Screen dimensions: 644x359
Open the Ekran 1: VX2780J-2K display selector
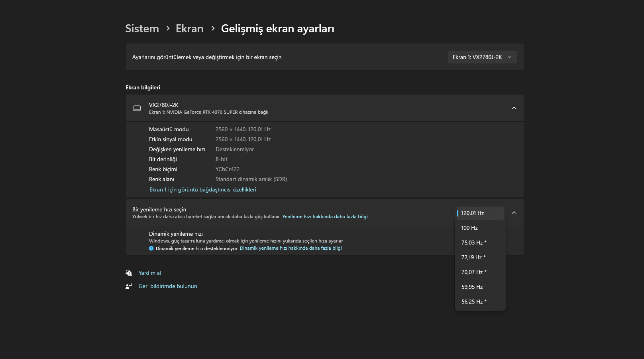(482, 57)
